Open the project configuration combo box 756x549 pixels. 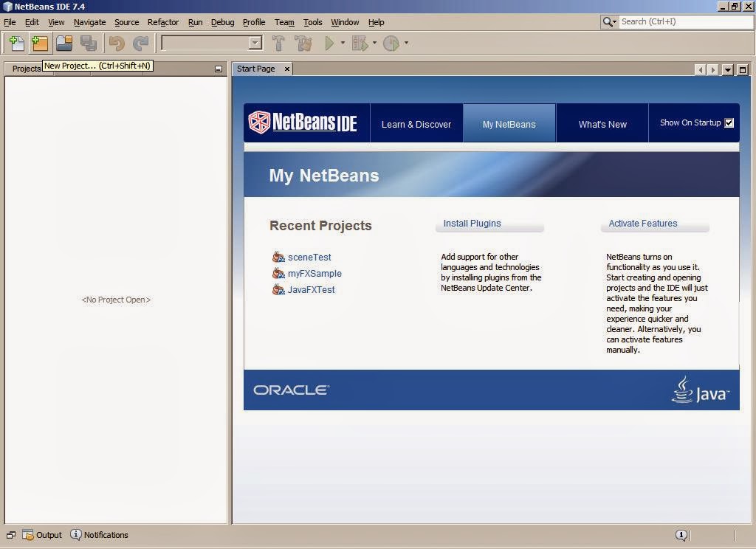pyautogui.click(x=212, y=44)
